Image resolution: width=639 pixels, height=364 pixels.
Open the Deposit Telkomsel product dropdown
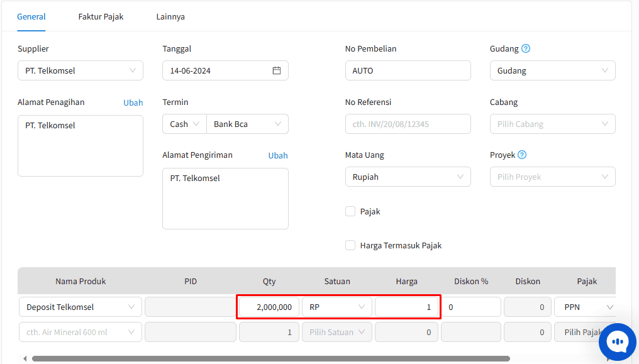[81, 307]
